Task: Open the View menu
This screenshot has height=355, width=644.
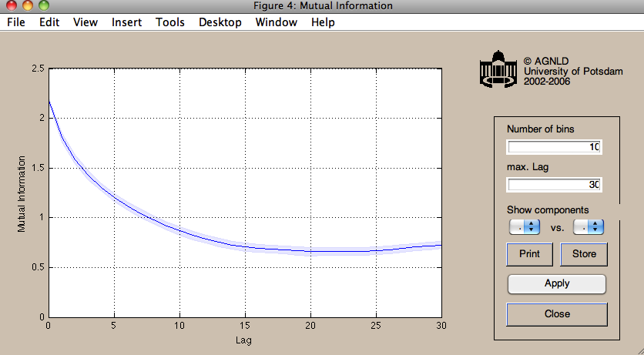Action: pos(86,22)
